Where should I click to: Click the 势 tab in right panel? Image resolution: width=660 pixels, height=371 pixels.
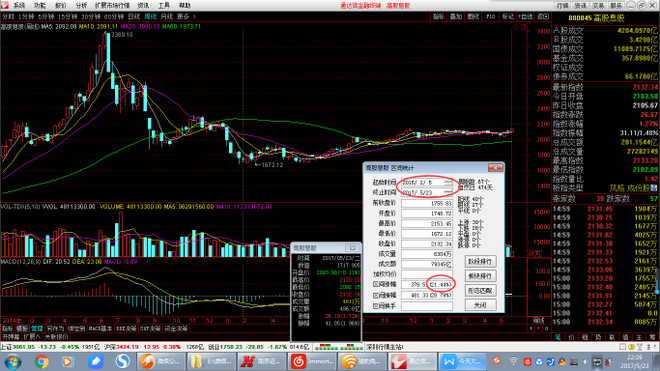[598, 337]
